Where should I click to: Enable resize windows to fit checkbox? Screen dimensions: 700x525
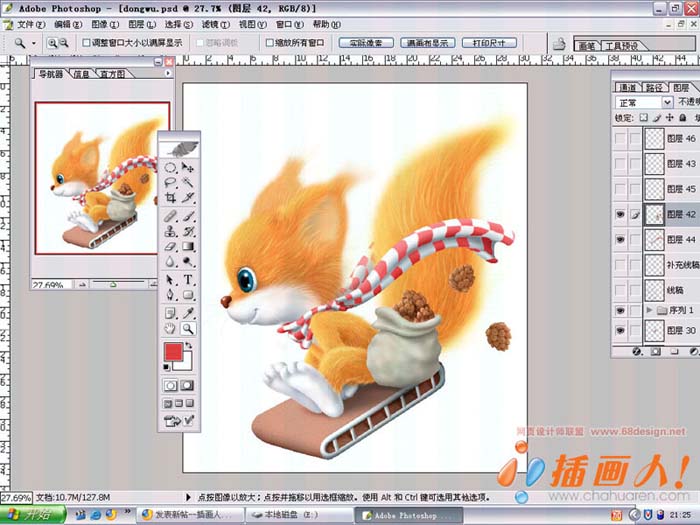87,43
